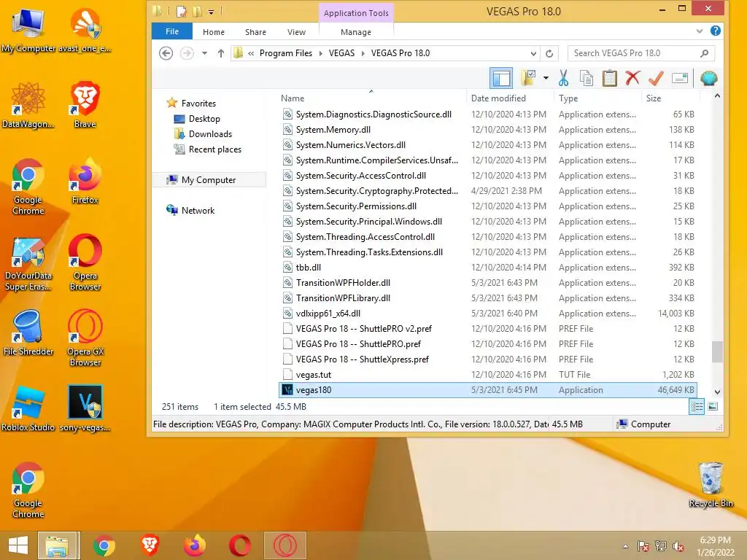The image size is (747, 560).
Task: Select Favorites in navigation pane
Action: [198, 104]
